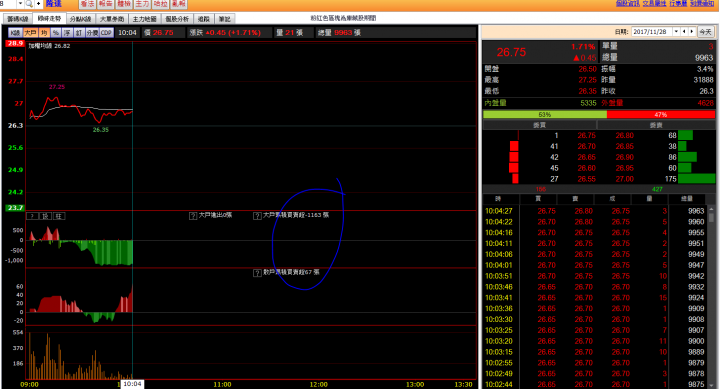This screenshot has height=389, width=720.
Task: Click the 開盤 value 26.50
Action: click(587, 69)
